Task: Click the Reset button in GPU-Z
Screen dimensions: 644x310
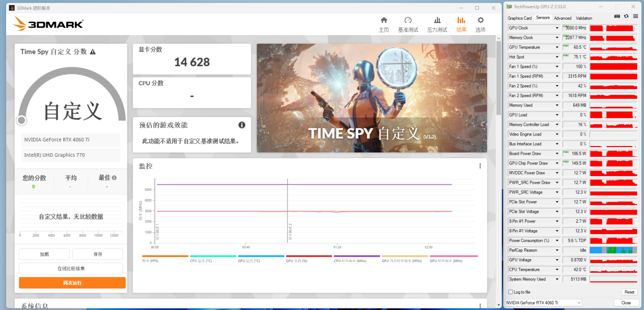Action: pyautogui.click(x=629, y=292)
